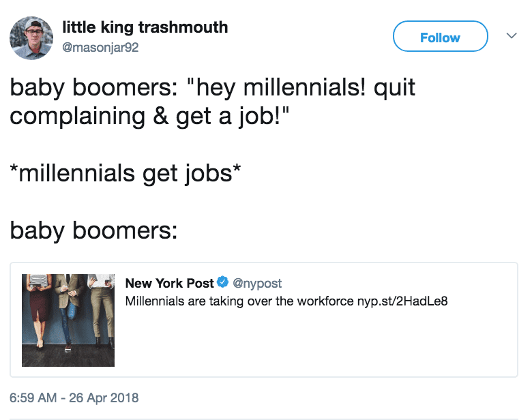This screenshot has height=420, width=532.
Task: Click the text "hey millennials! quit"
Action: [x=306, y=88]
